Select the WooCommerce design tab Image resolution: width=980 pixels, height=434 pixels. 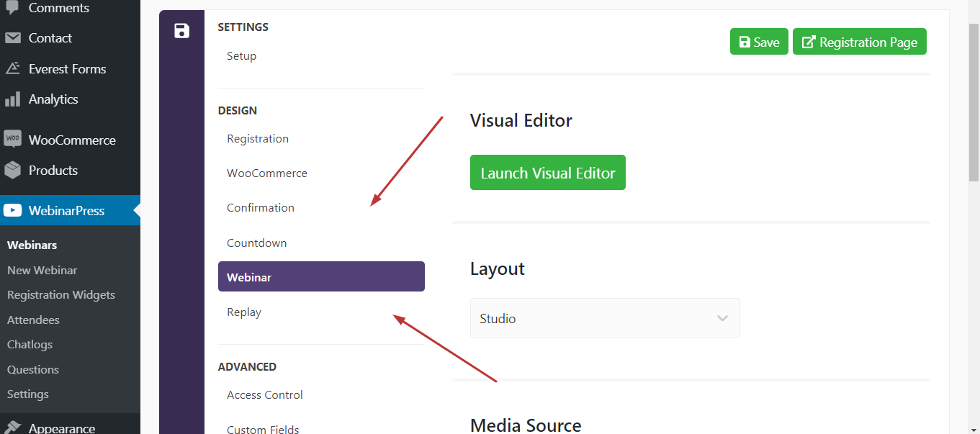321,173
